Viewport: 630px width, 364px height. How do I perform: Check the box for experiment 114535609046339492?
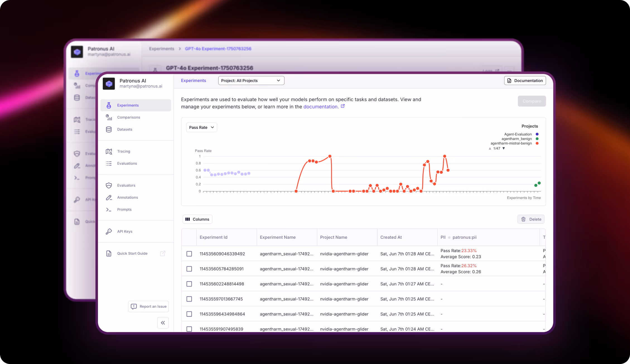189,254
